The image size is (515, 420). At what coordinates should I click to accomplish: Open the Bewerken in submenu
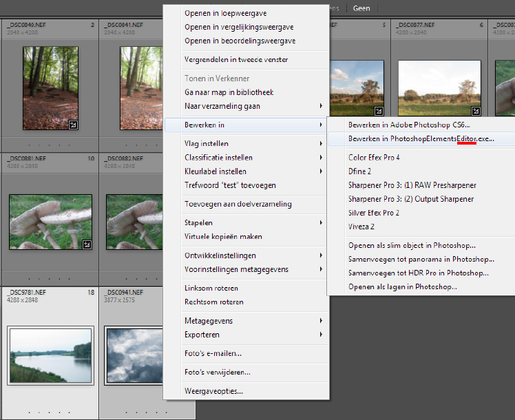pos(246,125)
